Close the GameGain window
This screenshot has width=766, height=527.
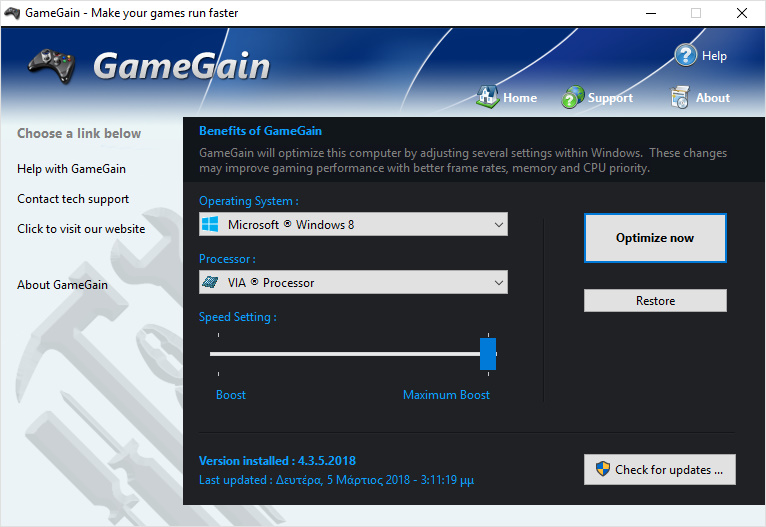click(x=742, y=13)
